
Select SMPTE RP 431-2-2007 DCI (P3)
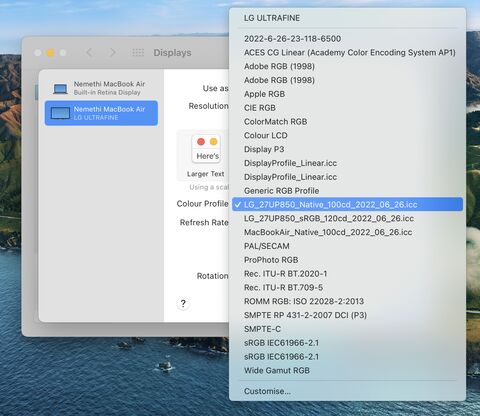[x=347, y=315]
